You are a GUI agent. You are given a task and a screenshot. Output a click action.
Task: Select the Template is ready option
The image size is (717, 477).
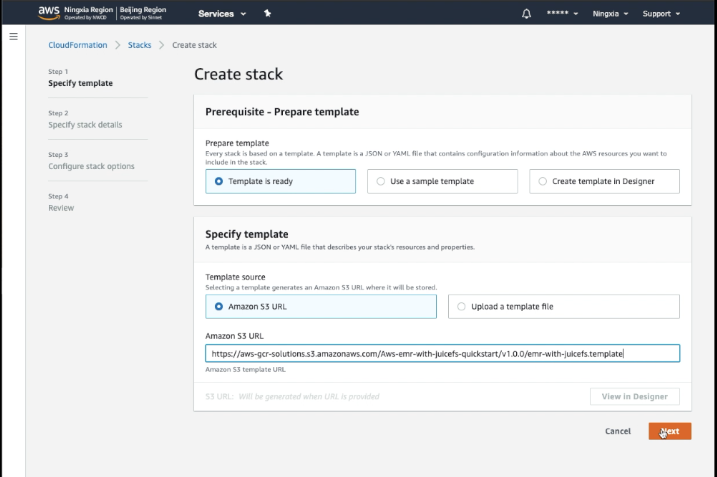click(280, 181)
